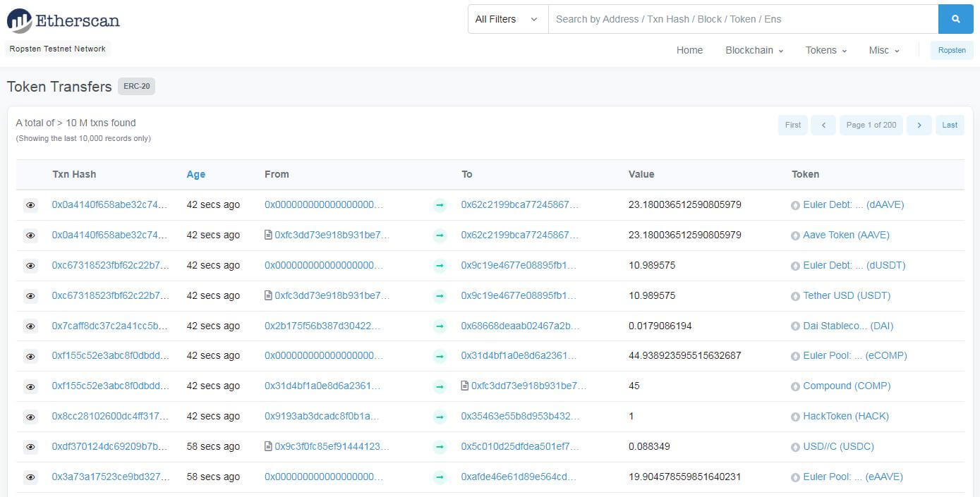
Task: Click into the address search field
Action: [x=742, y=19]
